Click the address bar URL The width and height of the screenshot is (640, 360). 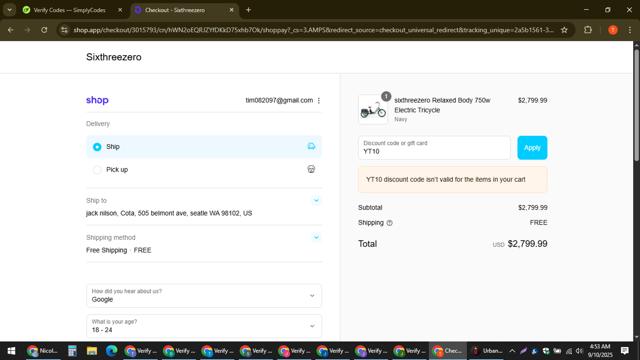click(313, 30)
